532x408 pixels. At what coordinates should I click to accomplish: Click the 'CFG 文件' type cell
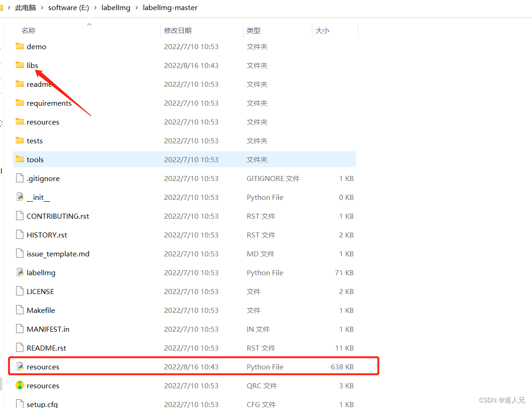[261, 404]
